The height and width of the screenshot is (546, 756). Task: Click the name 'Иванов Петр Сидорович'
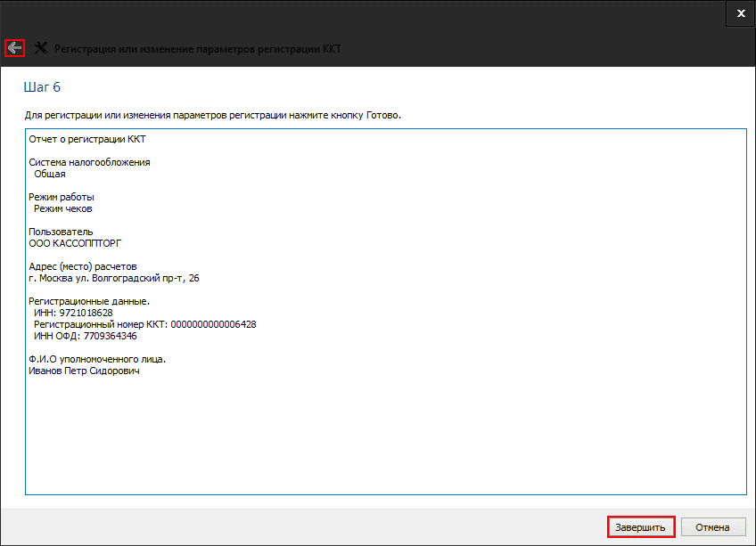click(x=84, y=371)
